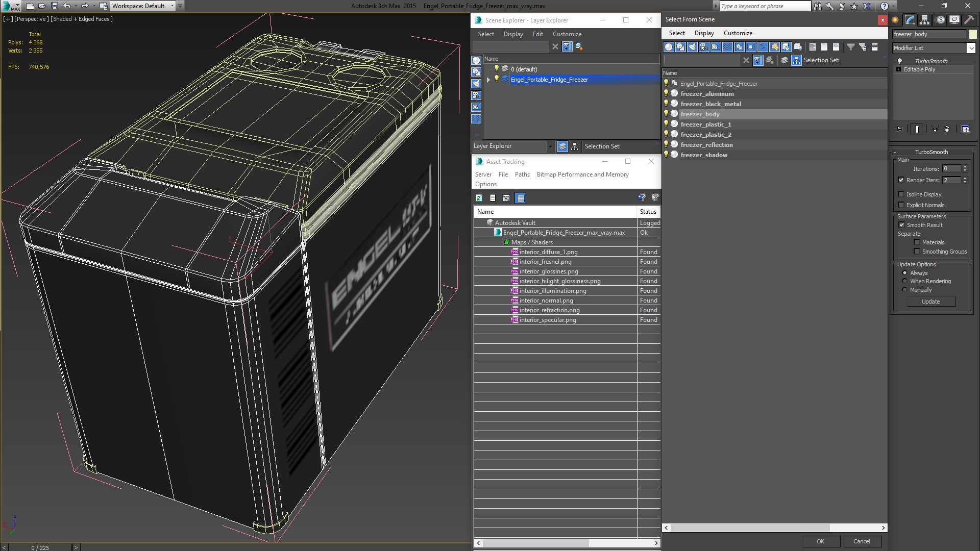
Task: Expand Editable Poly in modifier stack
Action: [898, 69]
